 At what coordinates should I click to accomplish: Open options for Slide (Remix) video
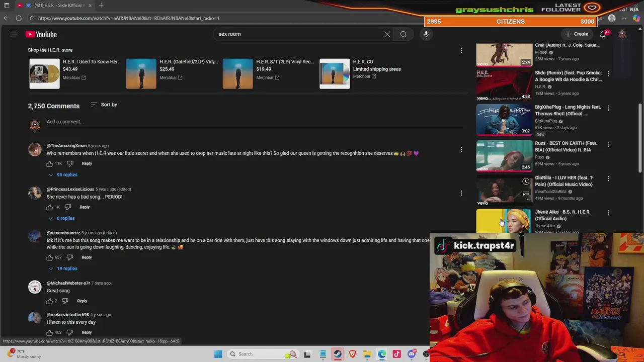608,73
